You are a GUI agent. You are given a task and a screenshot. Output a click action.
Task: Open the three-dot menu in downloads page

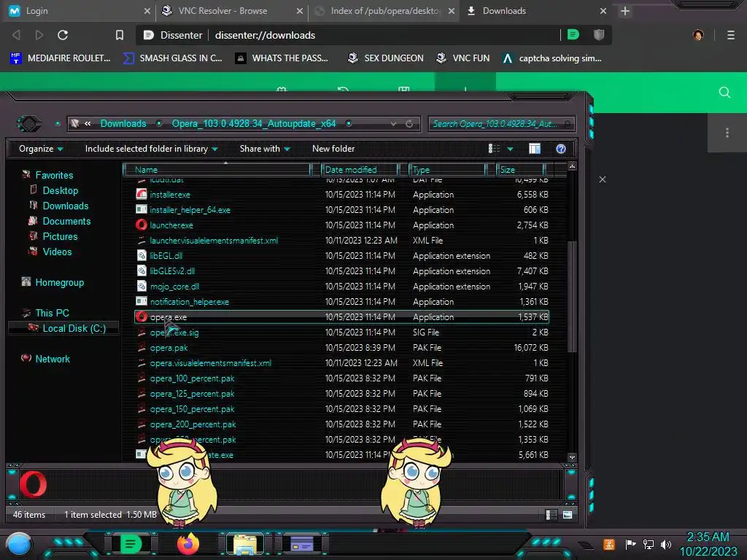coord(727,133)
